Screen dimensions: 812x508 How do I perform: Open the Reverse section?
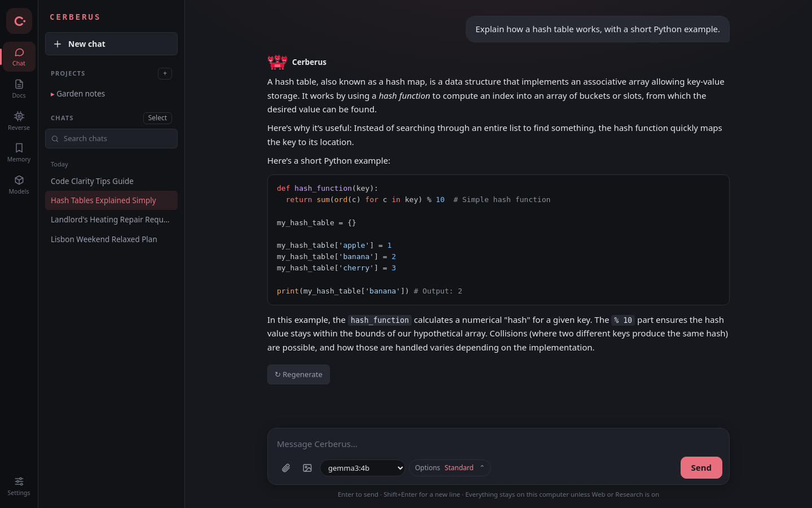(19, 121)
